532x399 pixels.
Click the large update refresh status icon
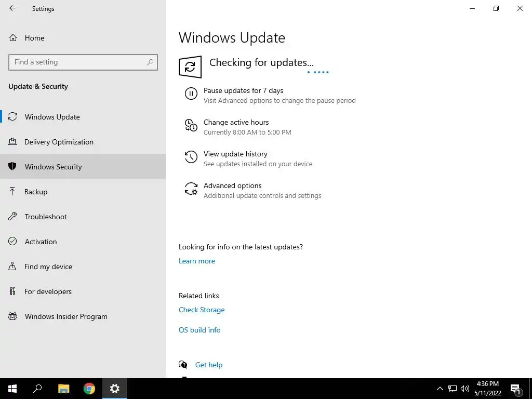[x=190, y=67]
